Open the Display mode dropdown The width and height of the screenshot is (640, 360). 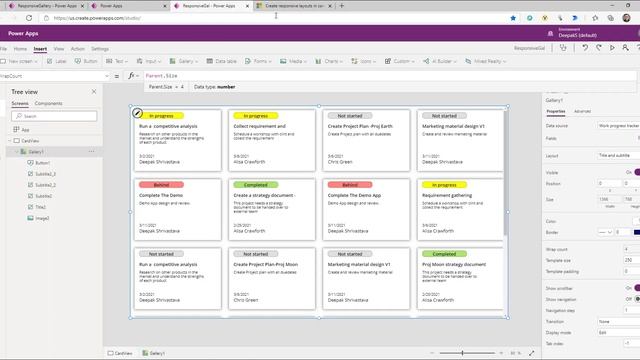point(618,333)
